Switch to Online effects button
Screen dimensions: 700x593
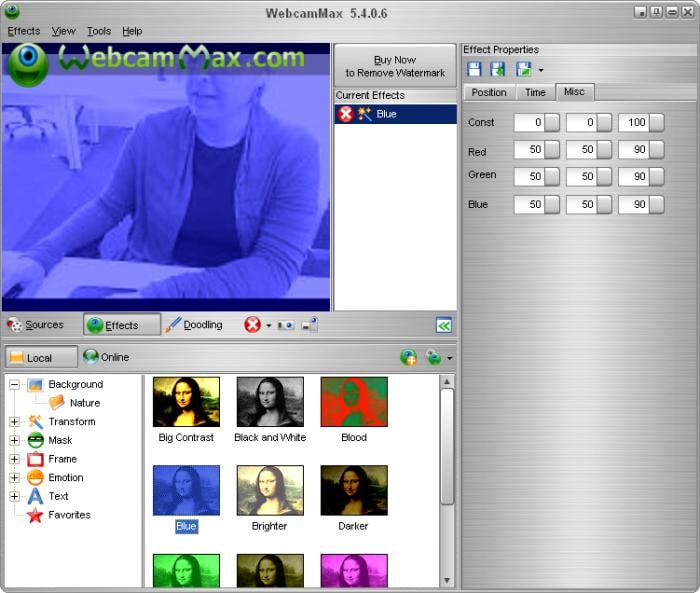106,357
